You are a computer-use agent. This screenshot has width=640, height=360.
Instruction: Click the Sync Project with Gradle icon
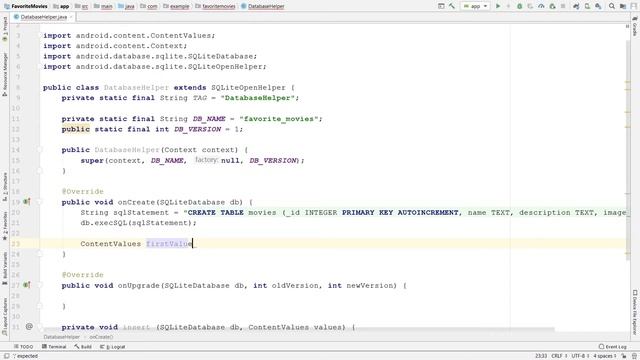576,6
